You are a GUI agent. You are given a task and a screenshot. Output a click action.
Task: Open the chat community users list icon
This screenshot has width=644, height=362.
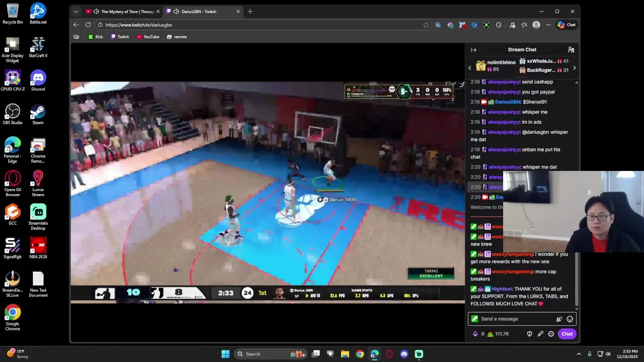[571, 50]
